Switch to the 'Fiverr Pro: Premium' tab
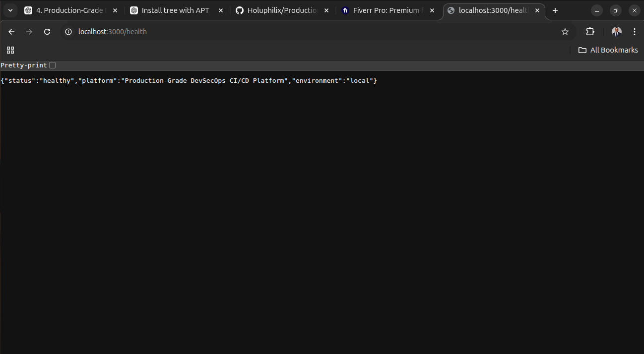This screenshot has height=354, width=644. [x=388, y=10]
